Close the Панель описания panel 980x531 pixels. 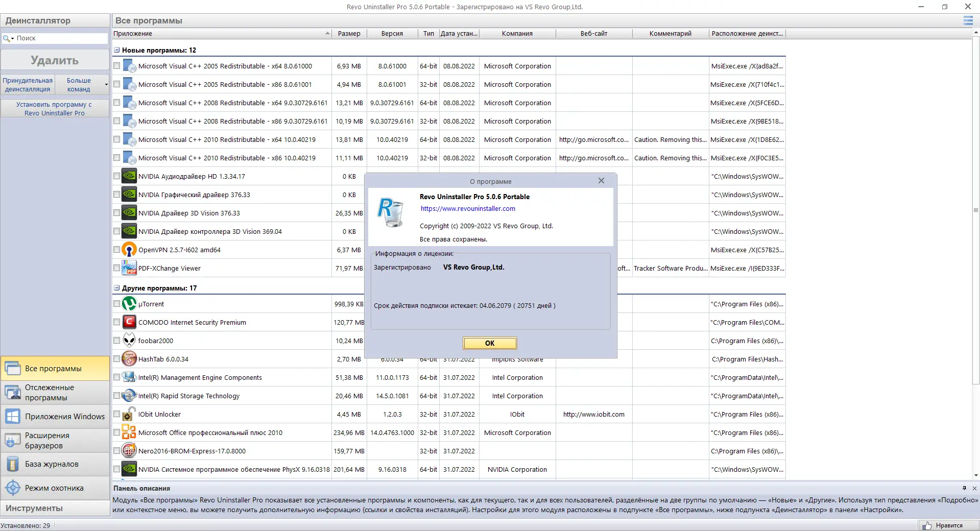tap(974, 488)
